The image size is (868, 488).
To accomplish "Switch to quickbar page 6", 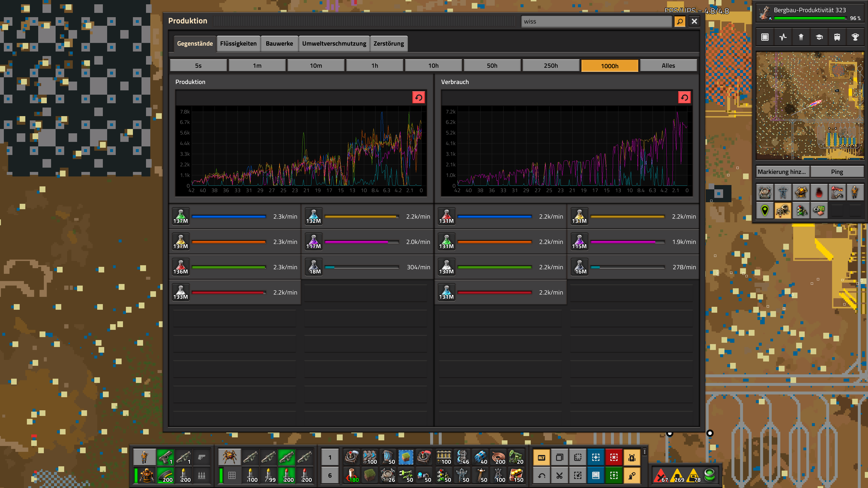I will click(330, 475).
